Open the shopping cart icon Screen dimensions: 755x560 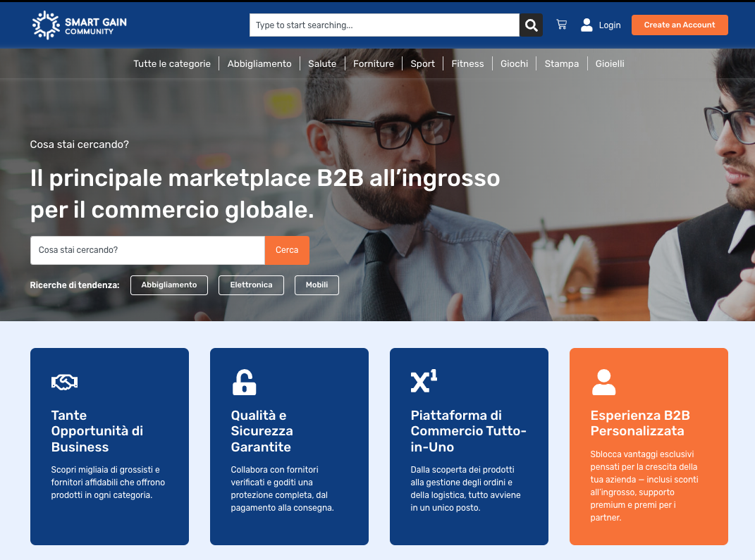(561, 25)
